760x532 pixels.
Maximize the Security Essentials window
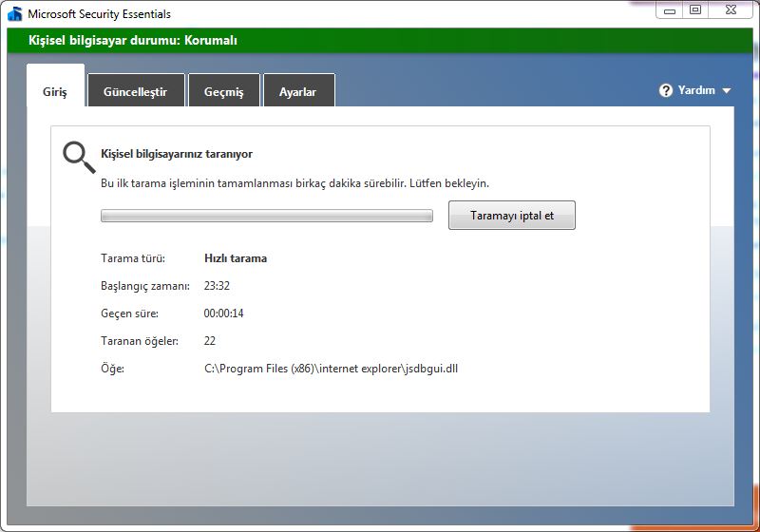[x=695, y=10]
